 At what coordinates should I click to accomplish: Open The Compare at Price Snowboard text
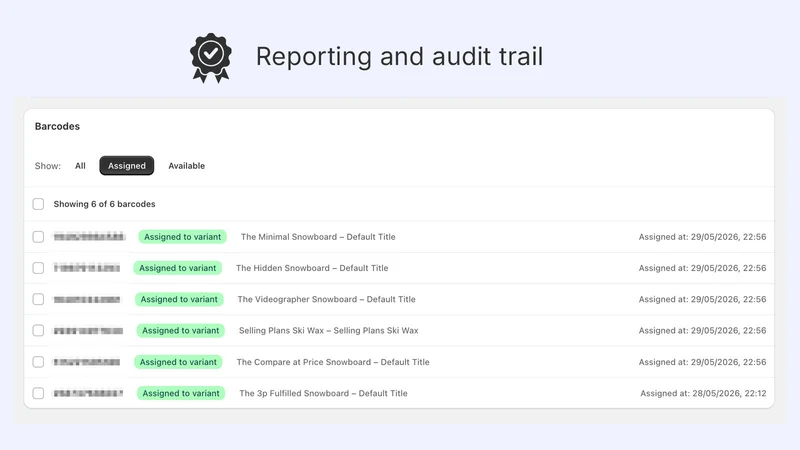coord(333,362)
